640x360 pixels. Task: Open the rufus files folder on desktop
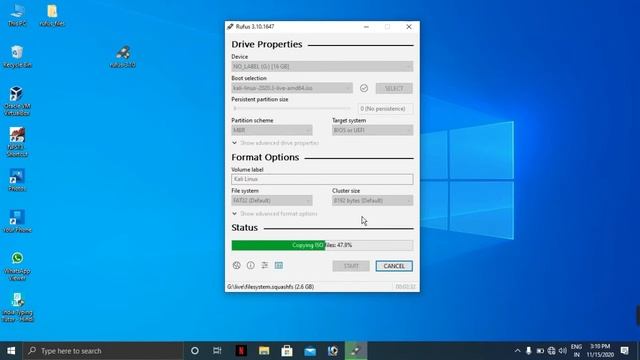[x=52, y=15]
